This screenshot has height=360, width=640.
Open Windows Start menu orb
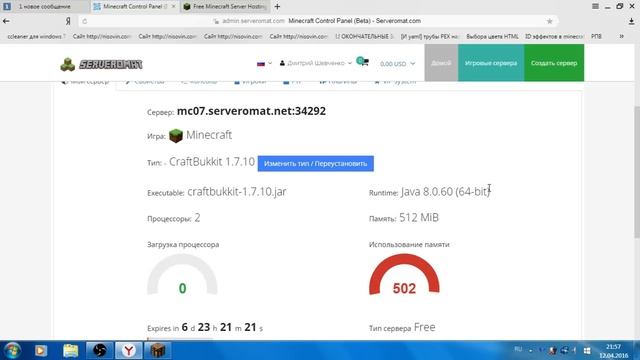(x=12, y=351)
